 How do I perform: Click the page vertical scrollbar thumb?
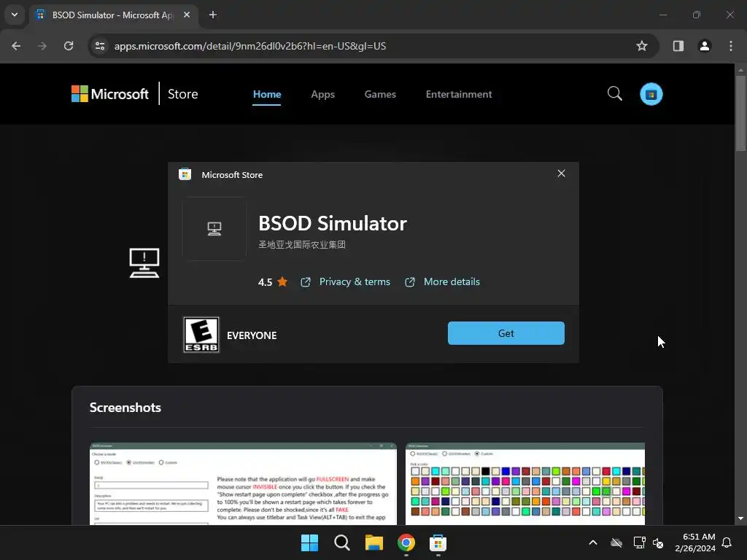[740, 113]
